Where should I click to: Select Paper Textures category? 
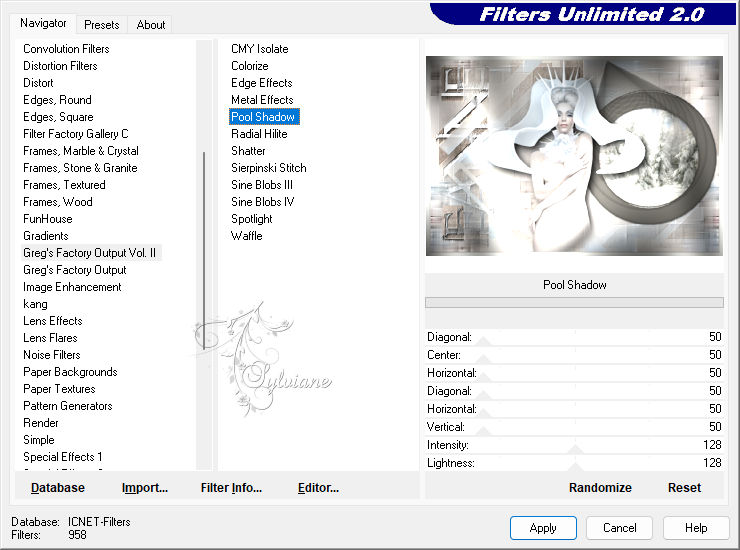(x=59, y=389)
